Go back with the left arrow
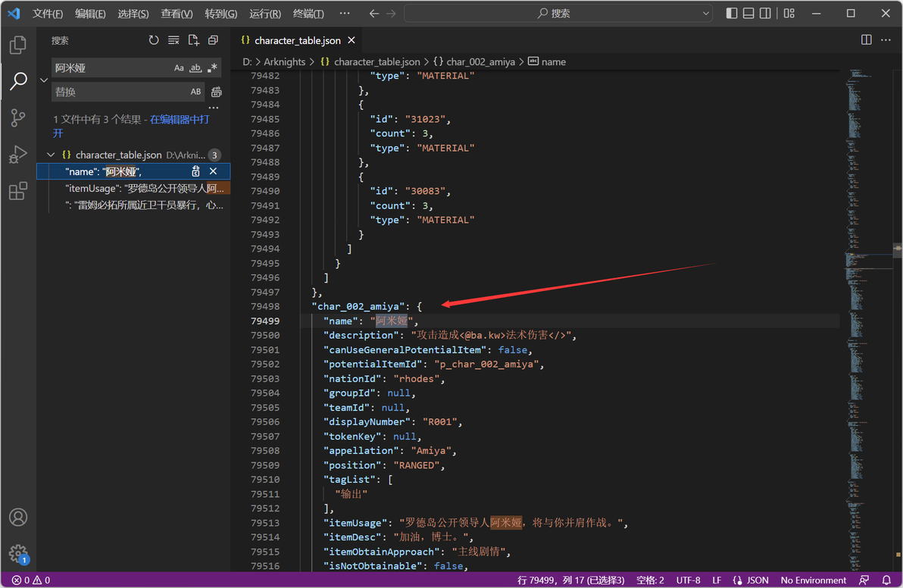Screen dimensions: 903x588 (x=374, y=13)
